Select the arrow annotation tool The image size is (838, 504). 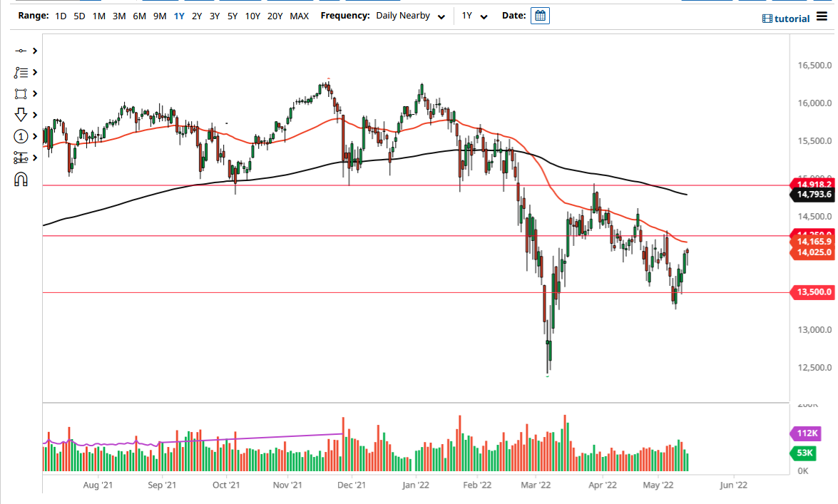(x=21, y=115)
